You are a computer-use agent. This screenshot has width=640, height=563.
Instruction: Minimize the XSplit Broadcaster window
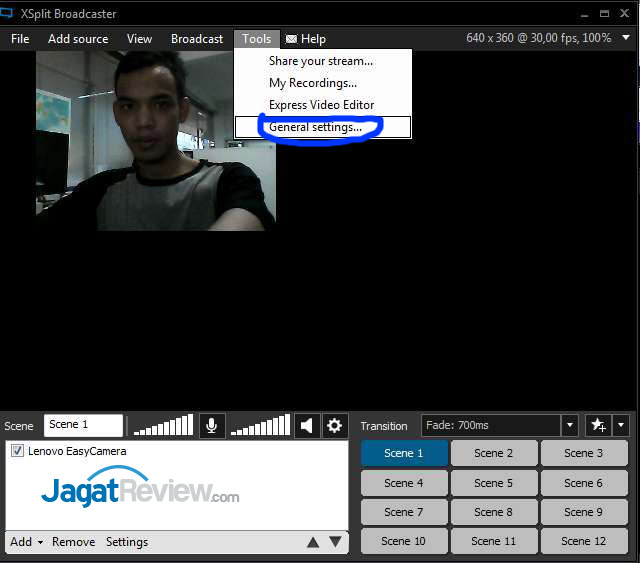click(584, 14)
